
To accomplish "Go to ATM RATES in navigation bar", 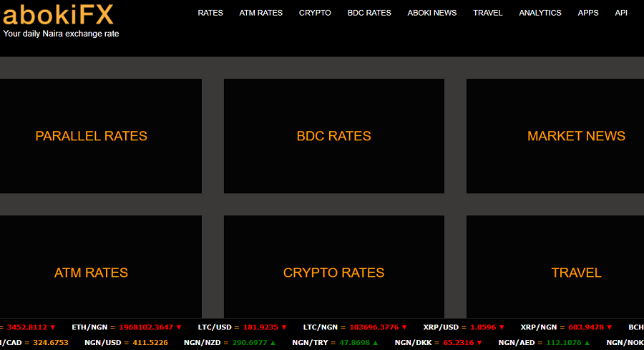I will point(261,13).
